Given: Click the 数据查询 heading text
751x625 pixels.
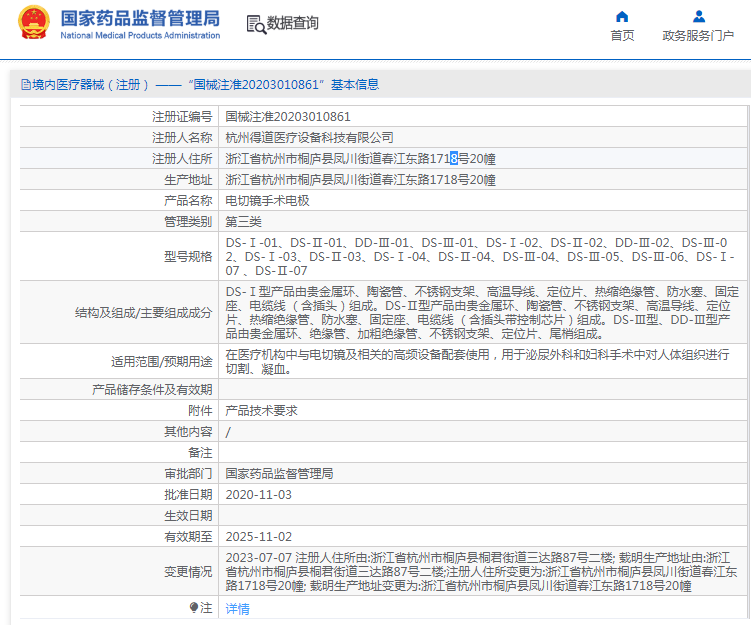Looking at the screenshot, I should point(292,23).
